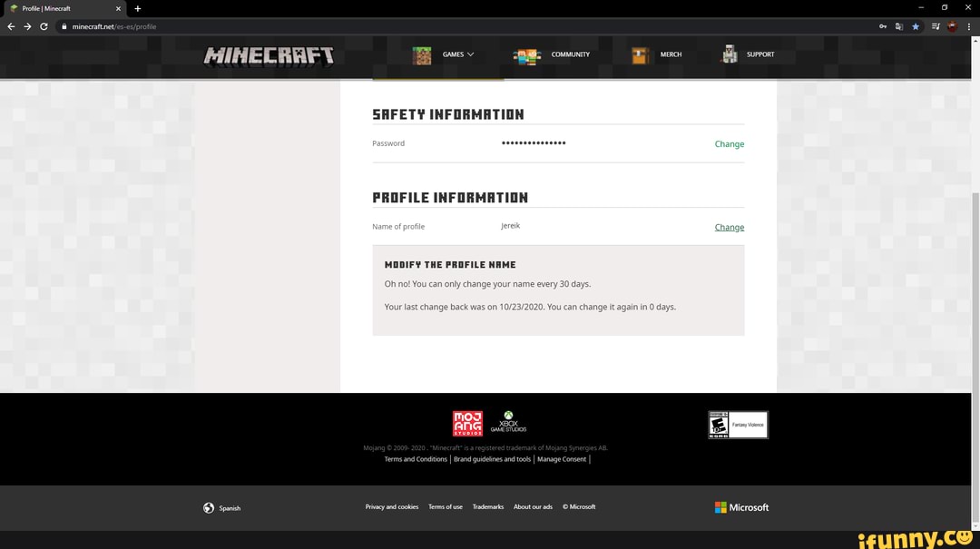Click Change beside the profile name Jereik
Viewport: 980px width, 549px height.
point(729,227)
